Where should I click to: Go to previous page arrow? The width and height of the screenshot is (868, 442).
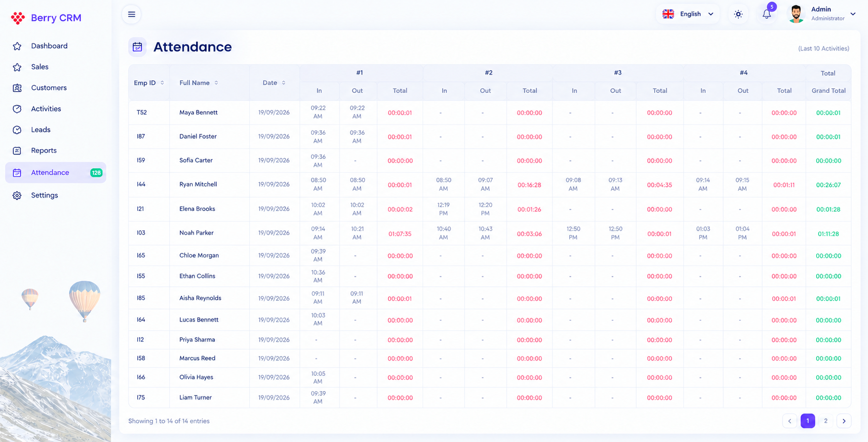click(x=789, y=421)
